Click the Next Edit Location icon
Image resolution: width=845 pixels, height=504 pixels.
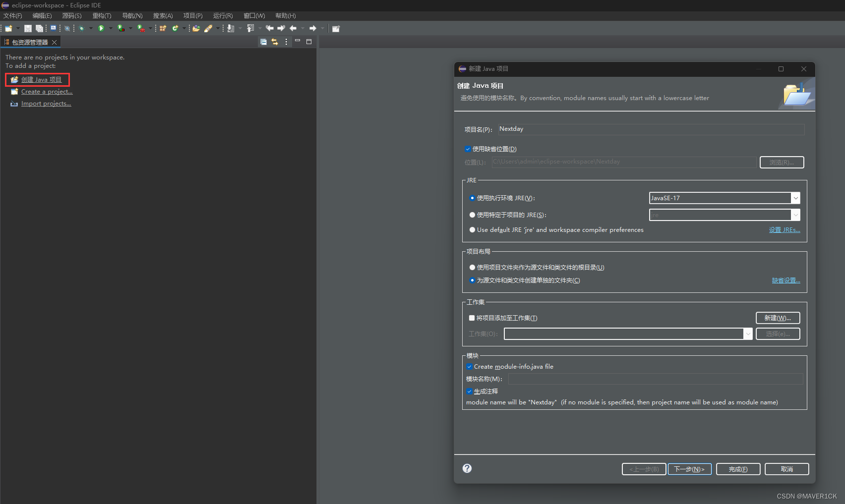point(281,28)
